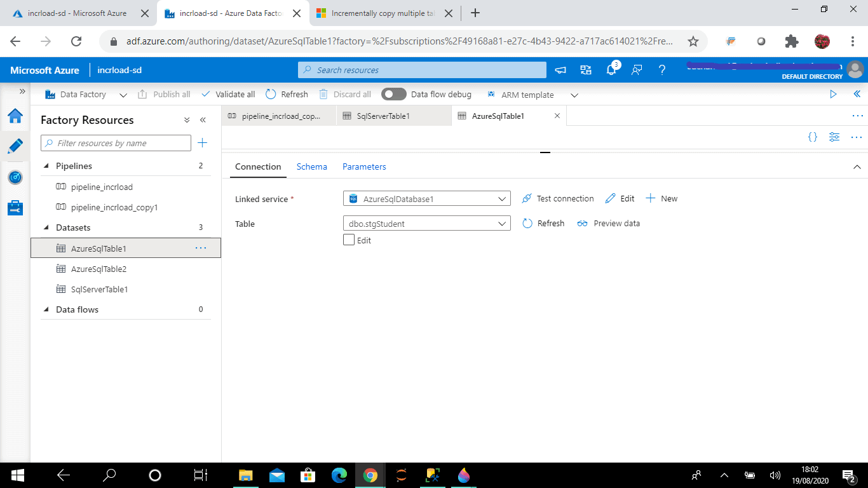Open the Table dropdown dbo.stgStudent

[427, 224]
